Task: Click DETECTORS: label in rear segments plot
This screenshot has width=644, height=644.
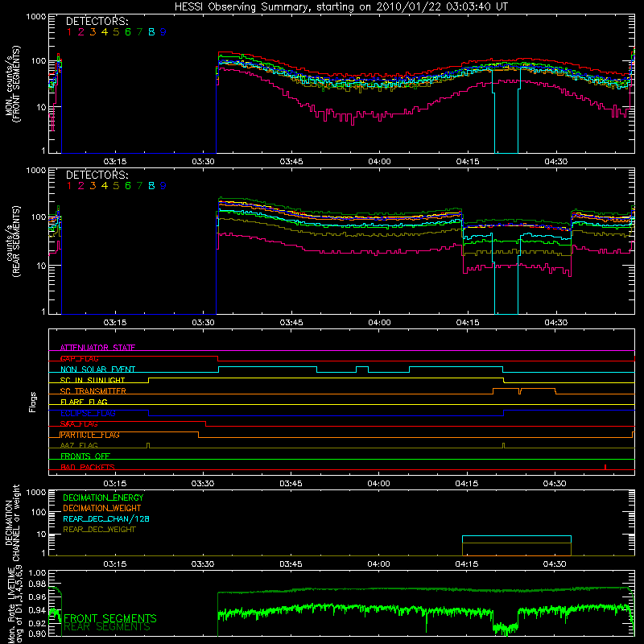Action: click(x=97, y=175)
